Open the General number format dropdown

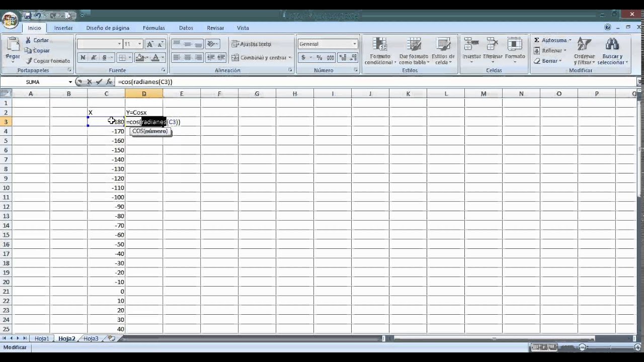[355, 44]
